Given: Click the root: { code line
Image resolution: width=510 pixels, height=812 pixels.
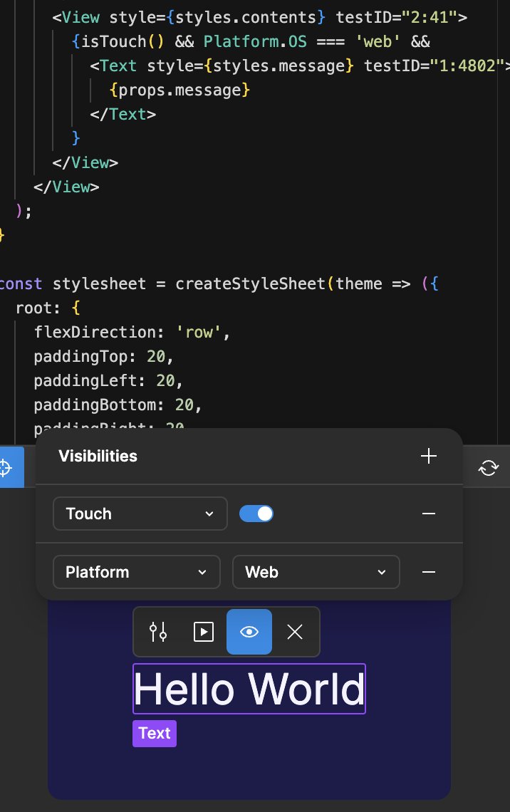Looking at the screenshot, I should 48,308.
